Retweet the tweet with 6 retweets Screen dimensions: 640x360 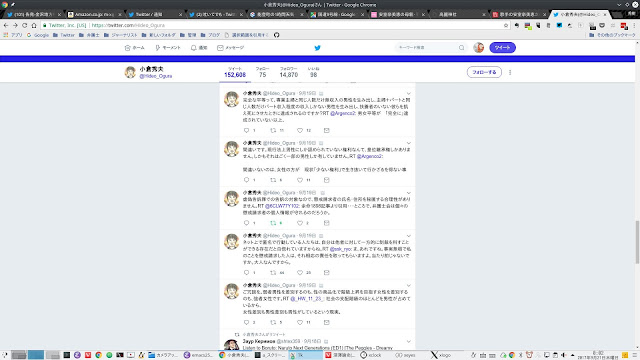click(273, 180)
